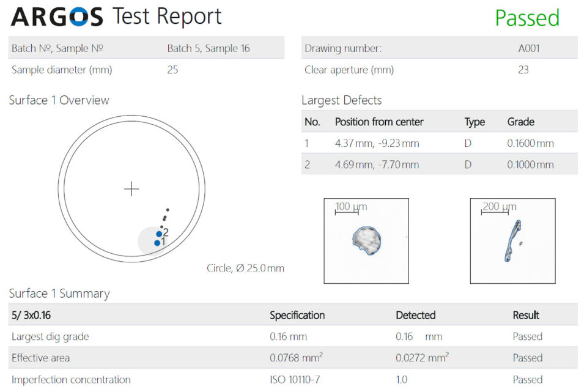Click 'Sample diameter (mm)' label
Image resolution: width=587 pixels, height=392 pixels.
point(62,70)
